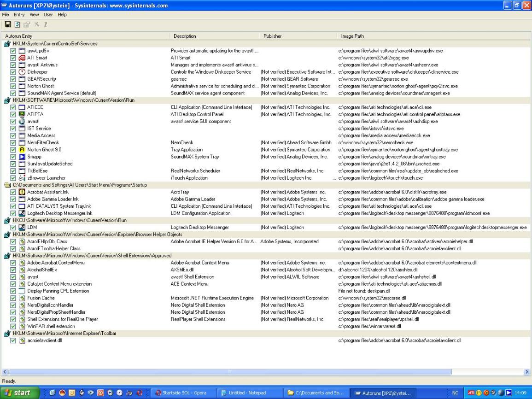Uncheck Adobe Gamma Loader.lnk checkbox
The height and width of the screenshot is (399, 532).
coord(13,199)
